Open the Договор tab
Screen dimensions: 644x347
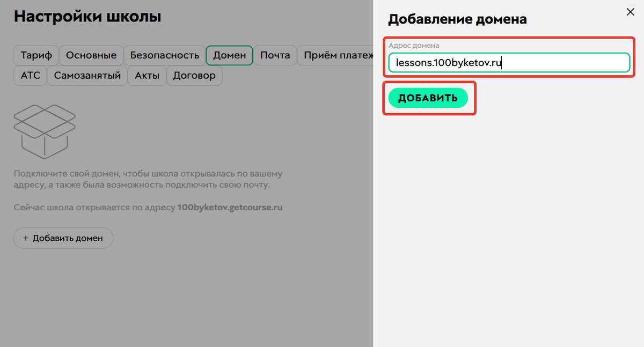pyautogui.click(x=194, y=76)
